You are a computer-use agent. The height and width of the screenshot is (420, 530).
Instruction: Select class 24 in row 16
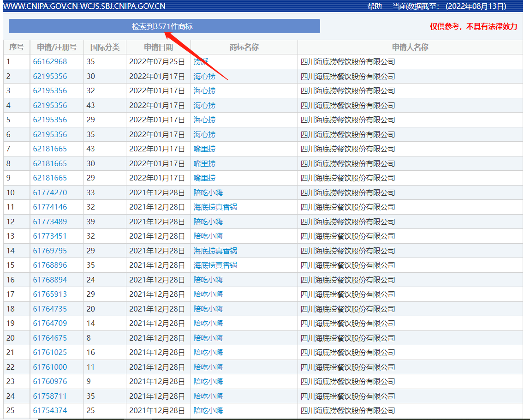(90, 280)
